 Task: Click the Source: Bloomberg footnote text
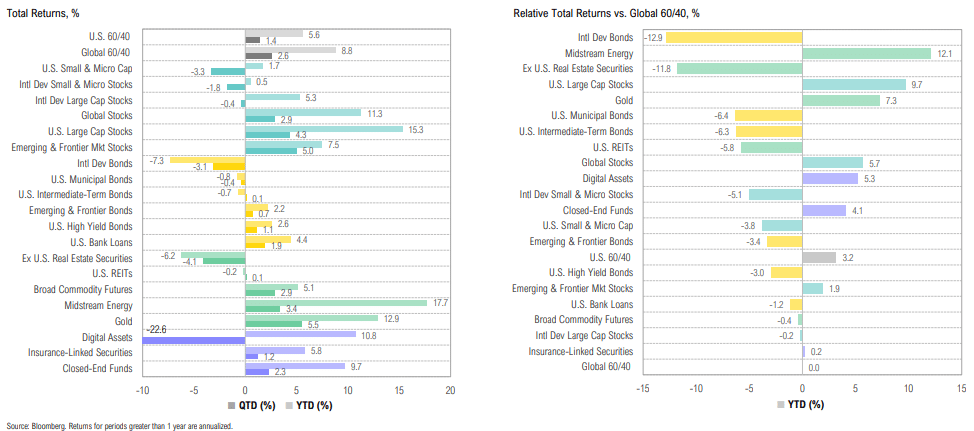pyautogui.click(x=119, y=426)
